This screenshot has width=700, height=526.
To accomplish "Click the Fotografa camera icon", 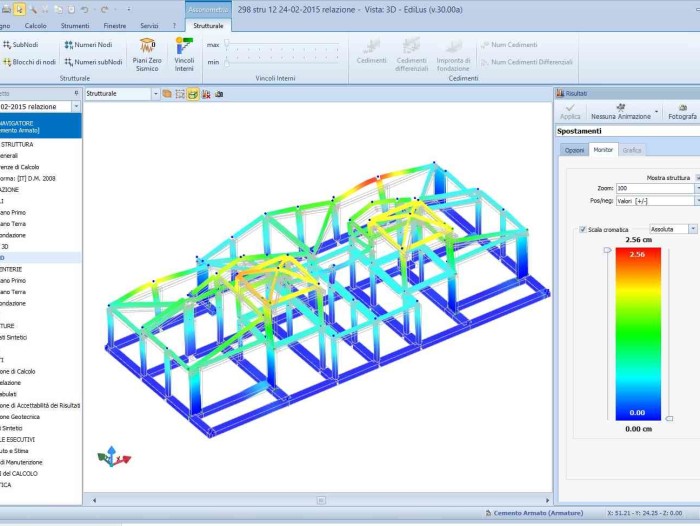I will pyautogui.click(x=682, y=106).
